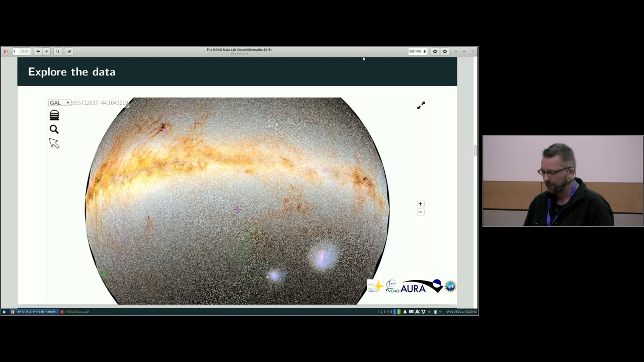This screenshot has width=644, height=362.
Task: Click the Explore the data heading
Action: click(x=72, y=72)
